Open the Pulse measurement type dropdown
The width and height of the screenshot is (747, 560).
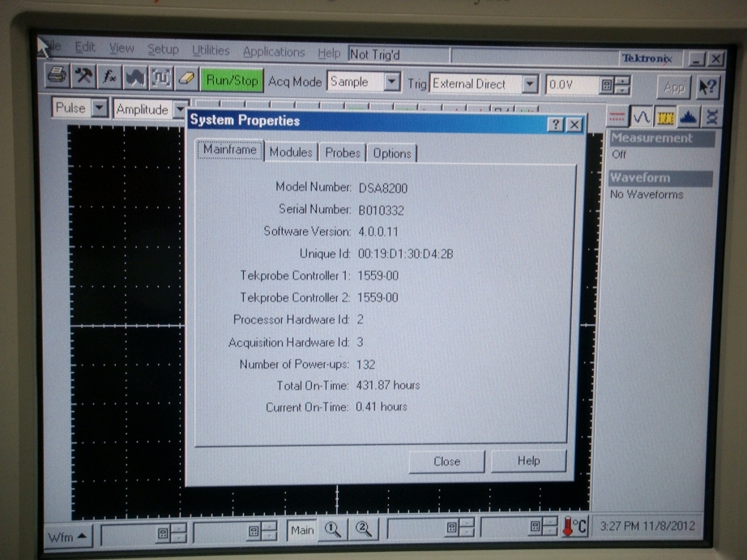[x=99, y=108]
